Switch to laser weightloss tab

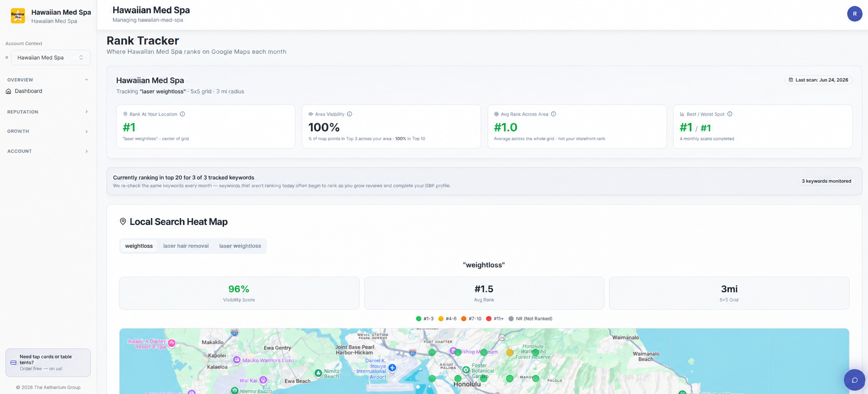(x=240, y=246)
